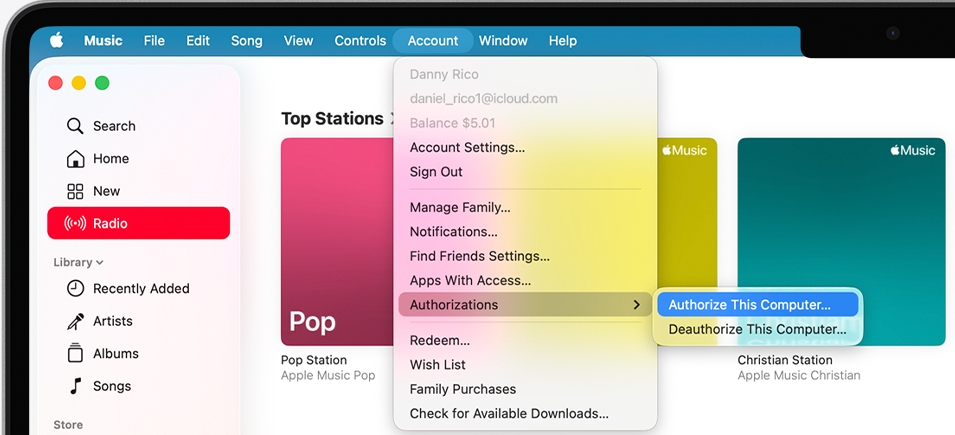Click the yellow minimize window button
This screenshot has width=955, height=435.
79,83
